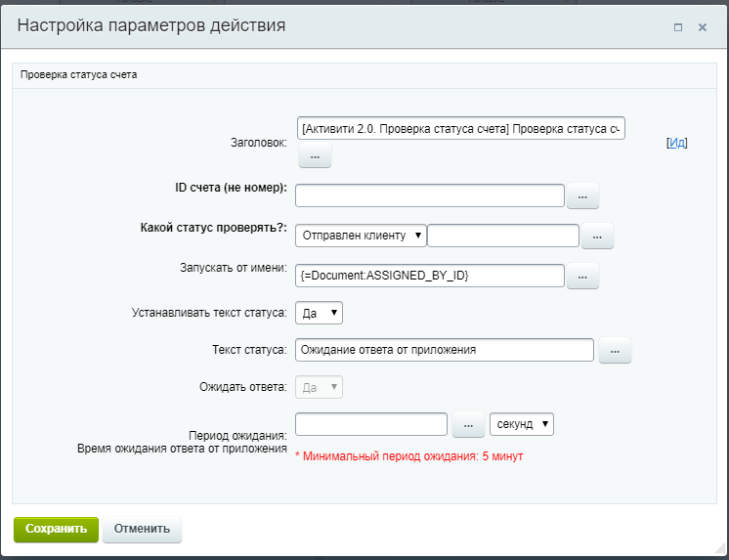This screenshot has width=729, height=560.
Task: Click the ellipsis button beside Запускать от имени field
Action: [582, 277]
